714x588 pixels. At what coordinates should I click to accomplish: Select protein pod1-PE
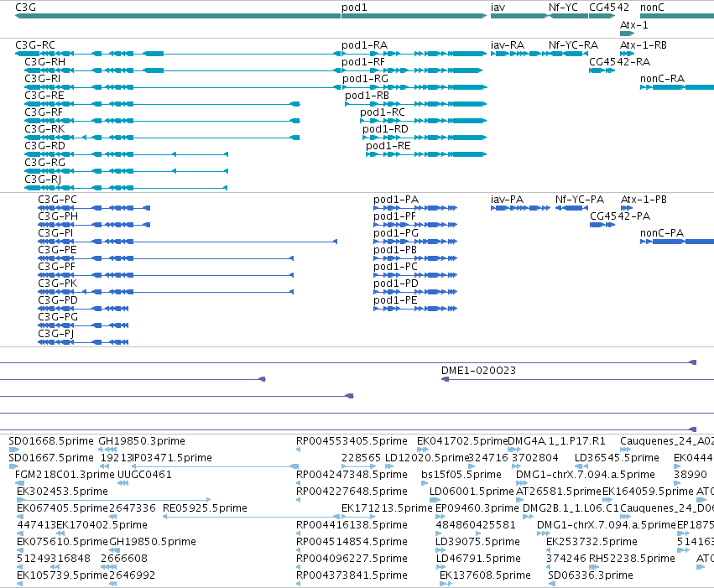(415, 309)
